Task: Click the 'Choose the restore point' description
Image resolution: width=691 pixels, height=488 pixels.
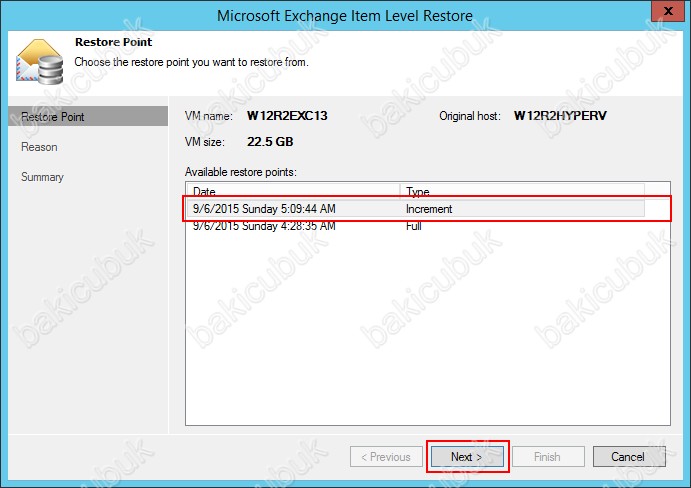Action: tap(191, 62)
